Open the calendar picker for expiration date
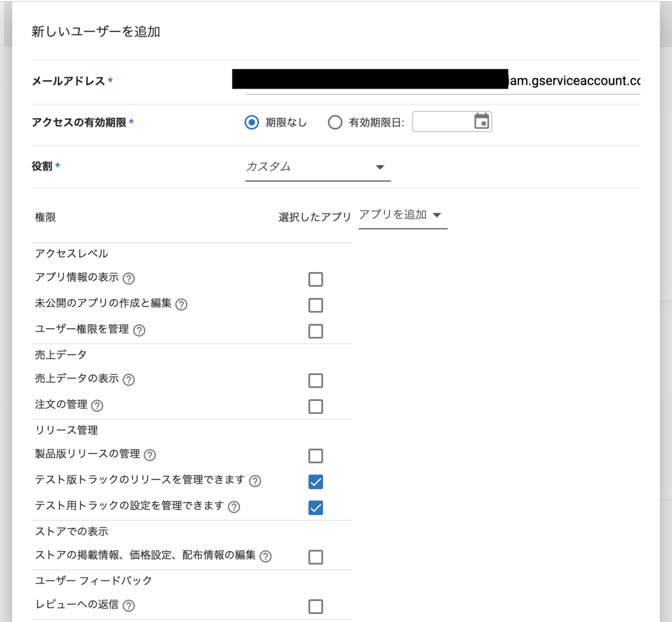This screenshot has height=622, width=672. tap(481, 121)
